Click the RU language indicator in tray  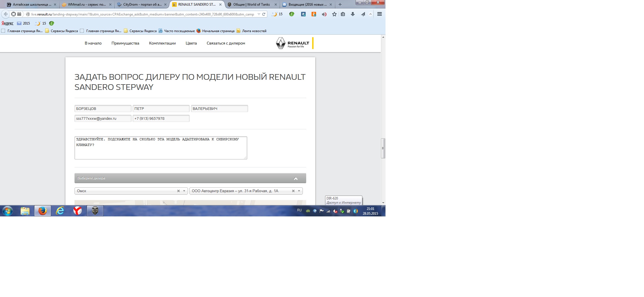299,210
